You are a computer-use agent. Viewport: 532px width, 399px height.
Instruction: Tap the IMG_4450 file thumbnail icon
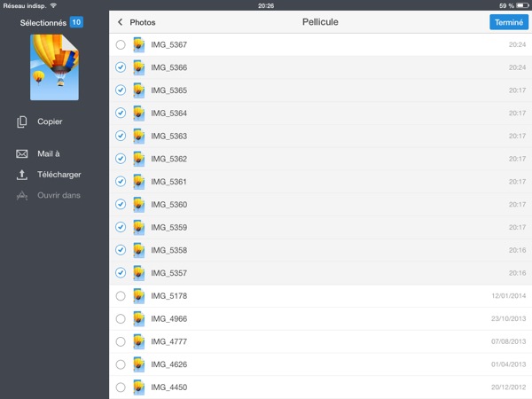pyautogui.click(x=138, y=387)
